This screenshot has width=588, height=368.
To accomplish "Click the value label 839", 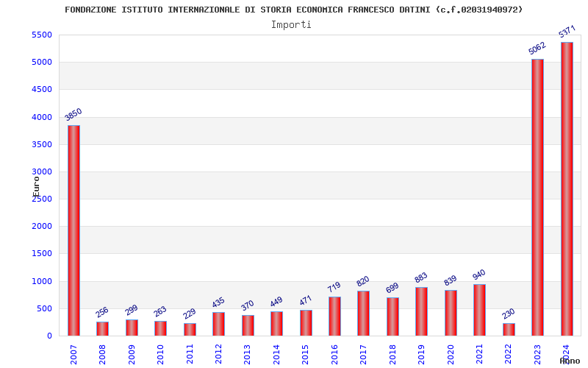I will (450, 280).
